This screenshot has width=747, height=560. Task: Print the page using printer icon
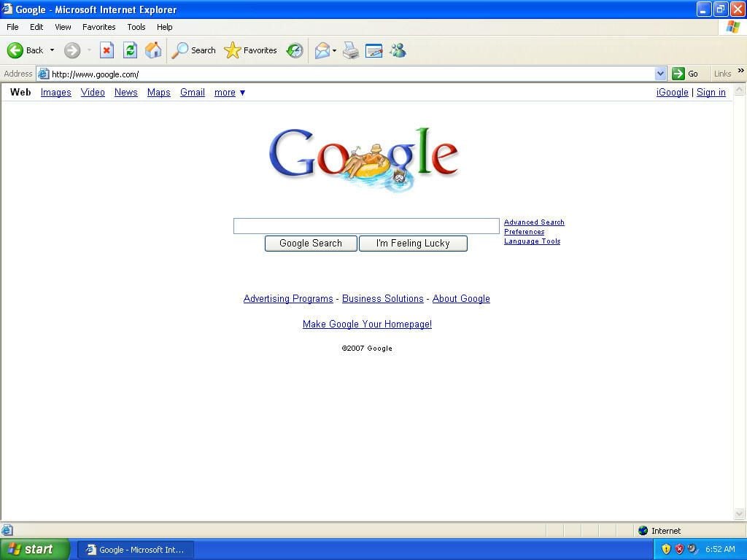(x=351, y=50)
